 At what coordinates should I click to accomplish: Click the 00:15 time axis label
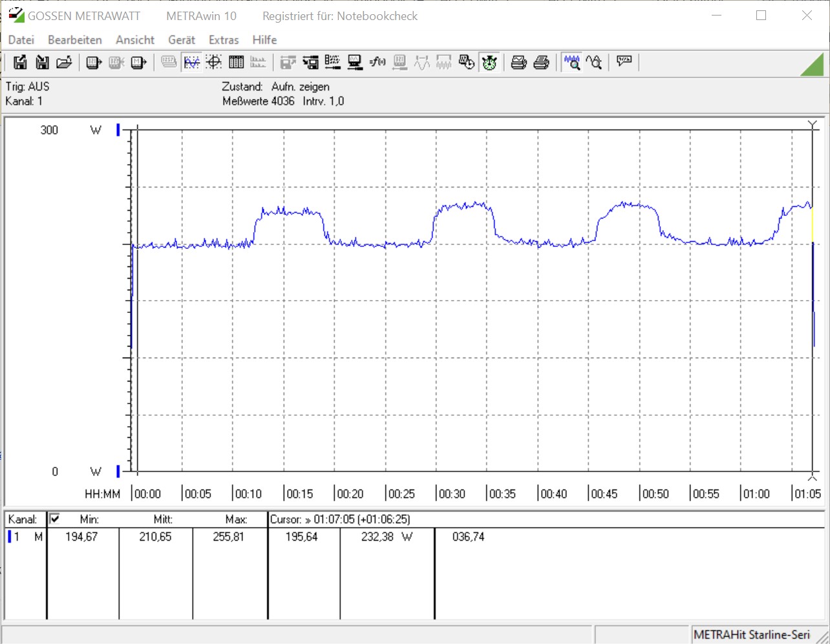coord(299,494)
